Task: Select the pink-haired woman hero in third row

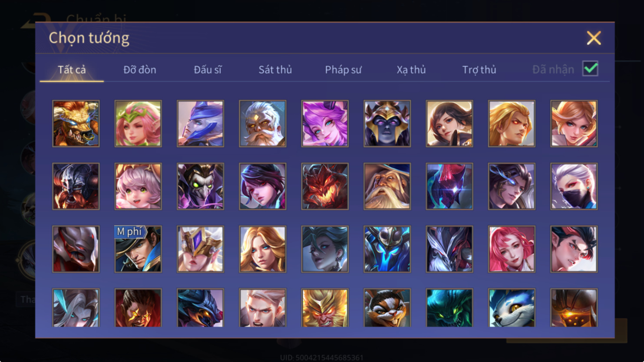Action: coord(512,249)
